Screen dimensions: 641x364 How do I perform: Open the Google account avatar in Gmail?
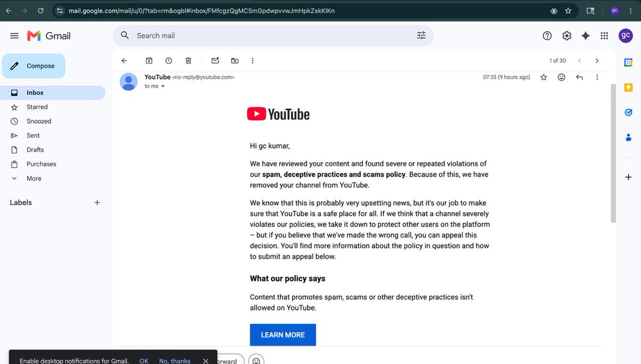click(626, 36)
